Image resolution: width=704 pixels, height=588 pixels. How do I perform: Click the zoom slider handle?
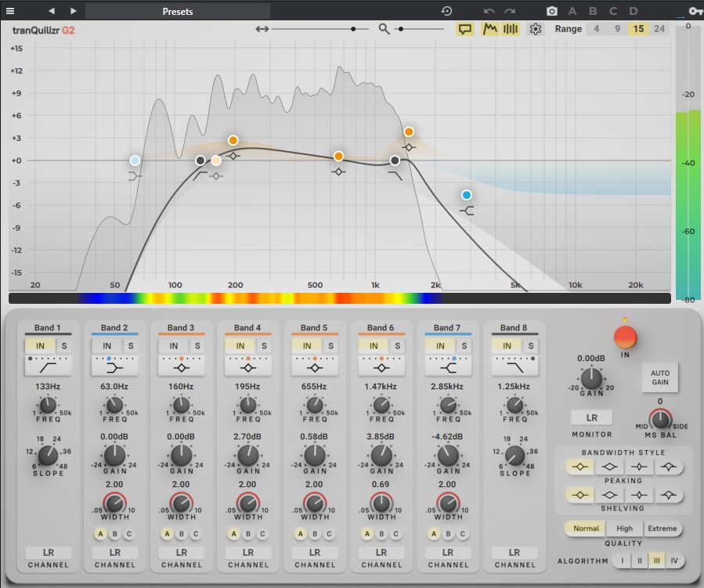click(401, 29)
